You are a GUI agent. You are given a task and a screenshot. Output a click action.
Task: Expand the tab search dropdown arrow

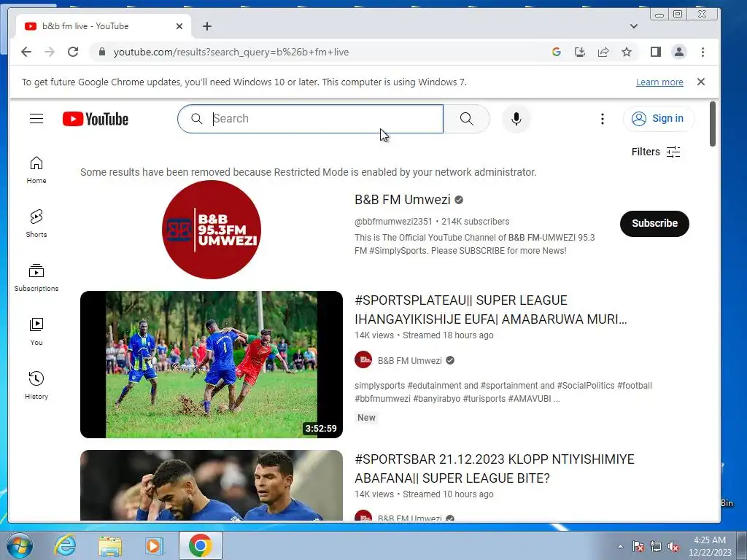[634, 26]
